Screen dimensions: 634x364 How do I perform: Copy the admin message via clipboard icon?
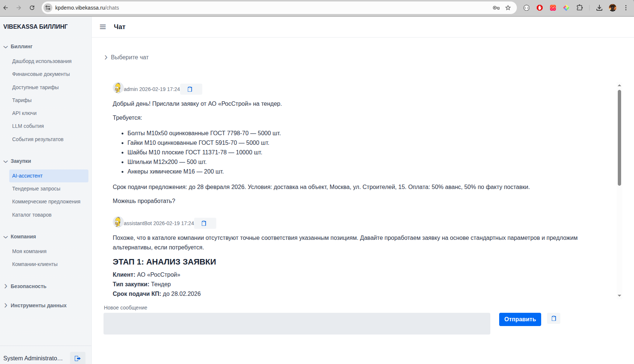pos(190,89)
